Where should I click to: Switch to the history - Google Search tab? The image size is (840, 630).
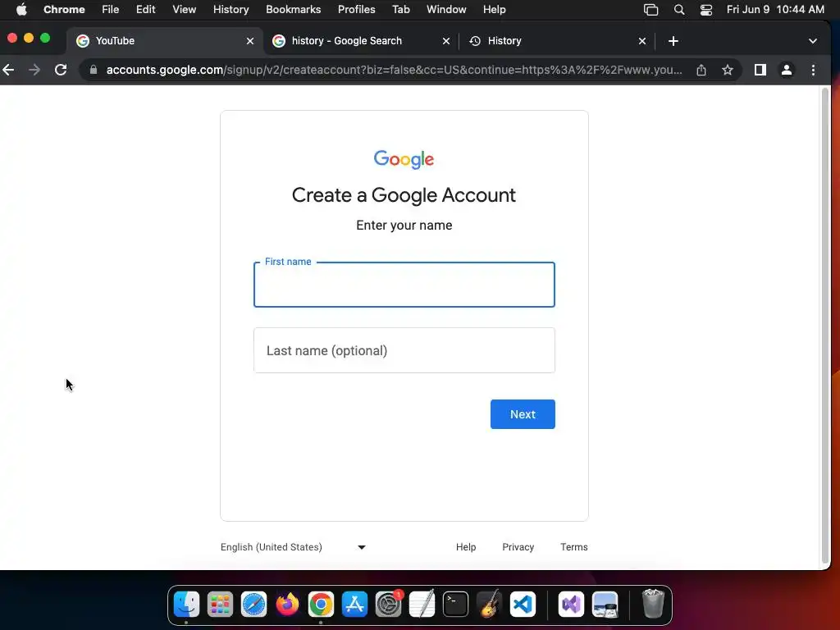click(x=361, y=41)
